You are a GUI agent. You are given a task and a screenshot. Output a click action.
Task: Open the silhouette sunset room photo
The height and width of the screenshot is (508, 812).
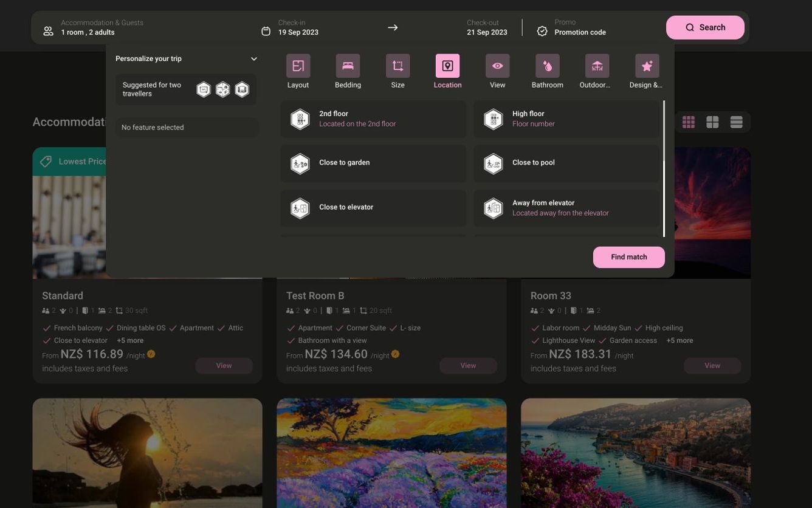(147, 453)
